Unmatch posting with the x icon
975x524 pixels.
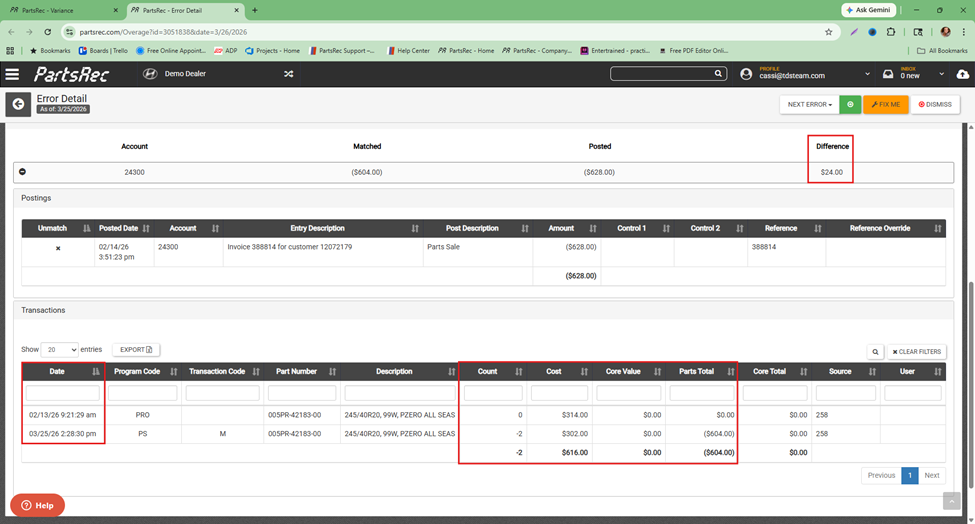58,248
